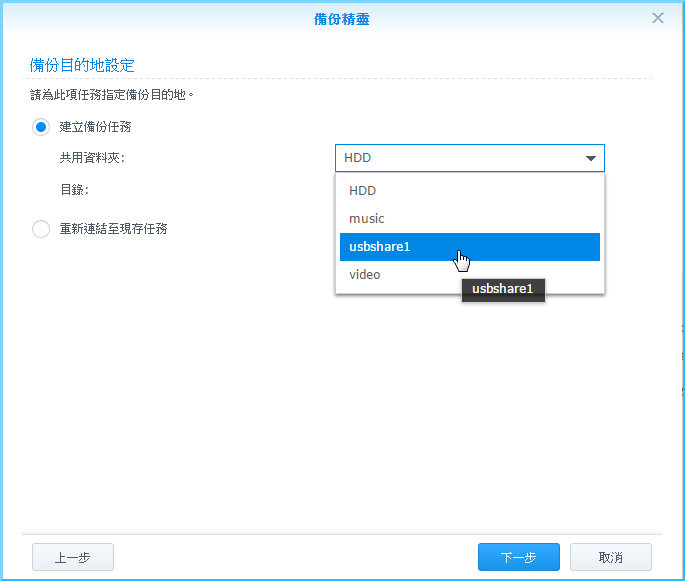Click the usbshare1 tooltip popup
This screenshot has height=581, width=685.
tap(502, 290)
